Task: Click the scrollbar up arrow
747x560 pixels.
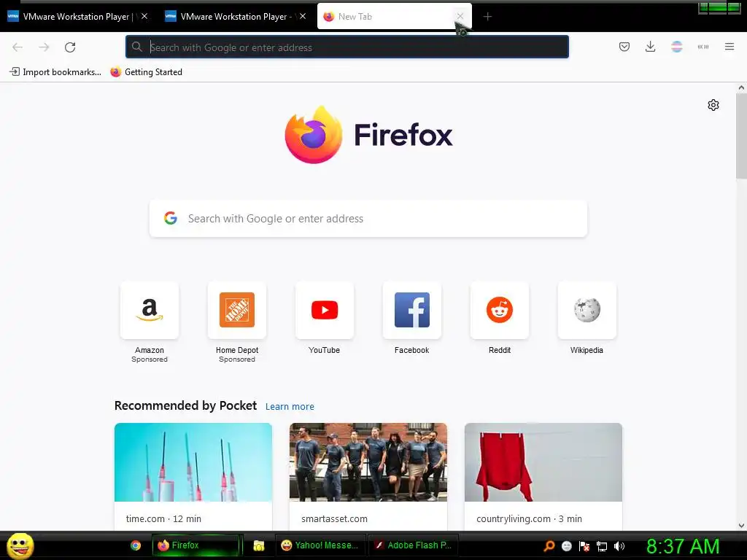Action: (741, 87)
